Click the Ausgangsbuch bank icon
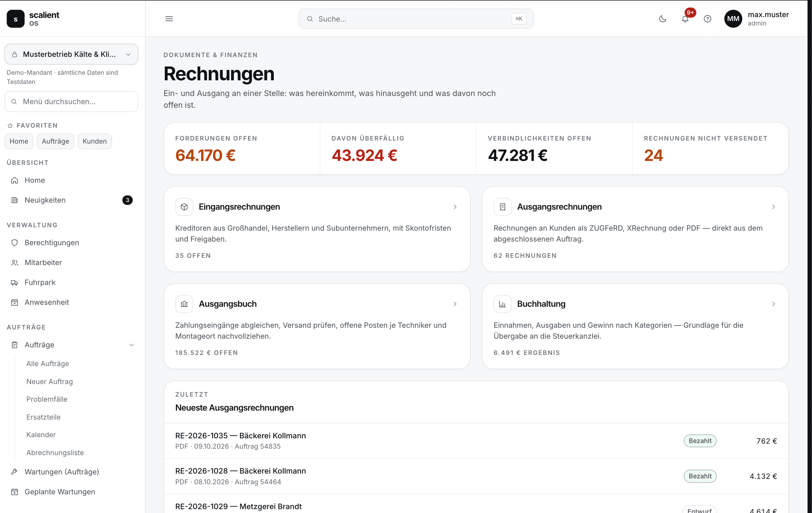 pos(184,304)
